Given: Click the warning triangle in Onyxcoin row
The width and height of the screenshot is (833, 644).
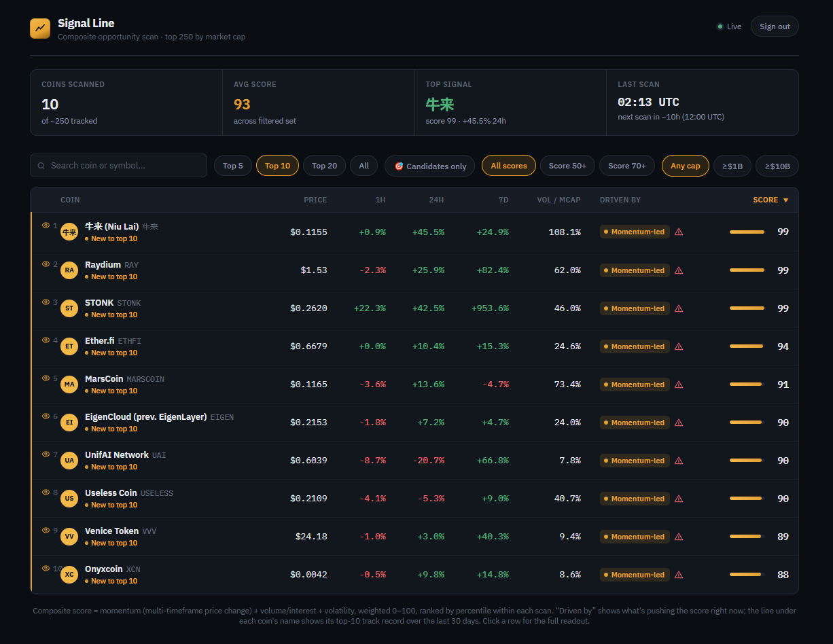Looking at the screenshot, I should (679, 575).
